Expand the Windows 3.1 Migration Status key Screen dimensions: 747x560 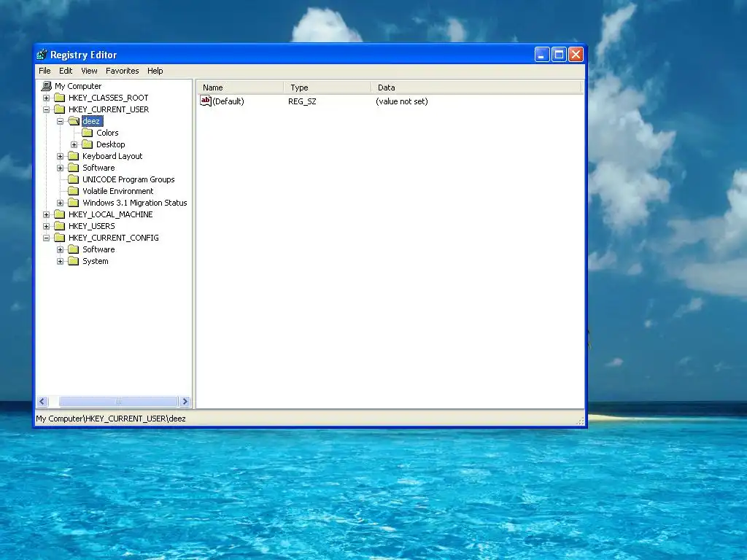pyautogui.click(x=60, y=203)
